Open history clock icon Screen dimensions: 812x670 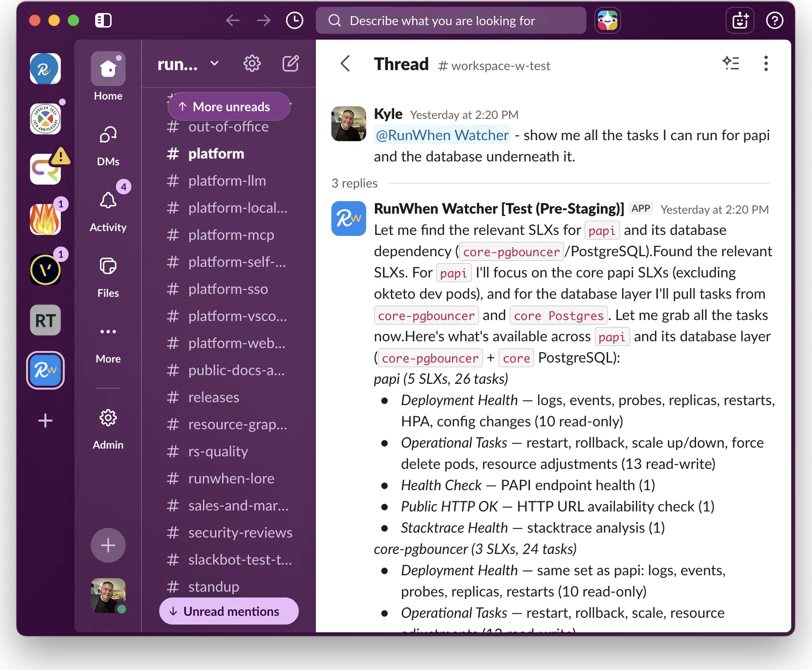[295, 20]
